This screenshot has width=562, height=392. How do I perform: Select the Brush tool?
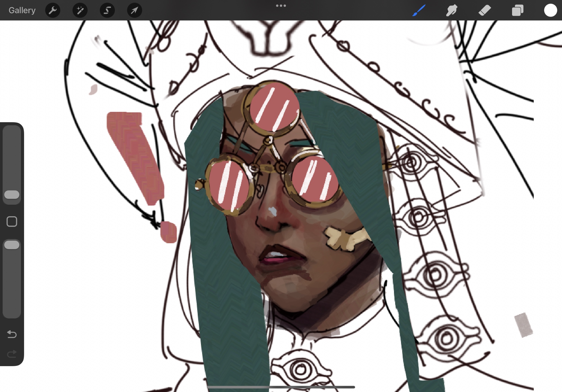[x=419, y=10]
